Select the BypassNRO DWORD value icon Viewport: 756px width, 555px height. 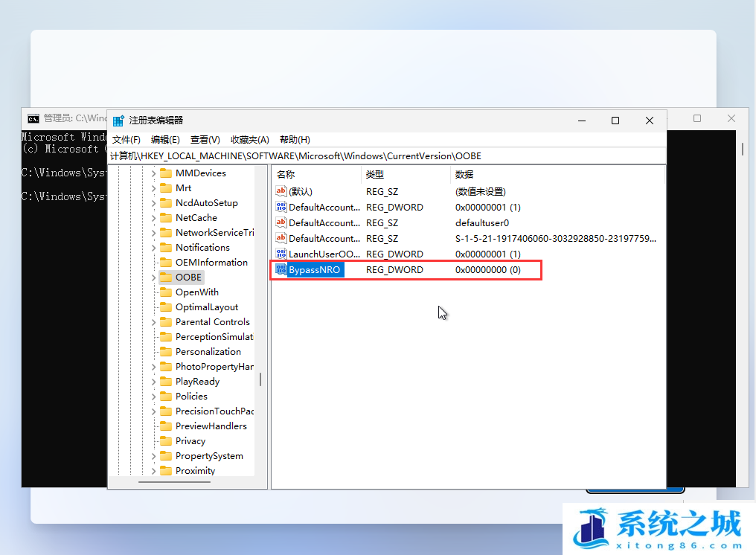[281, 269]
